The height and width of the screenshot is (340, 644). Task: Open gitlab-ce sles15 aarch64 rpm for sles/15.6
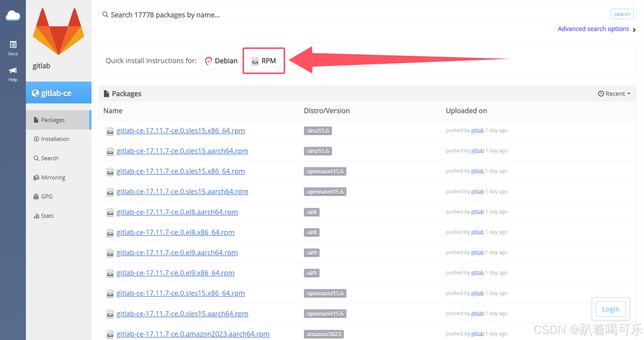point(182,151)
